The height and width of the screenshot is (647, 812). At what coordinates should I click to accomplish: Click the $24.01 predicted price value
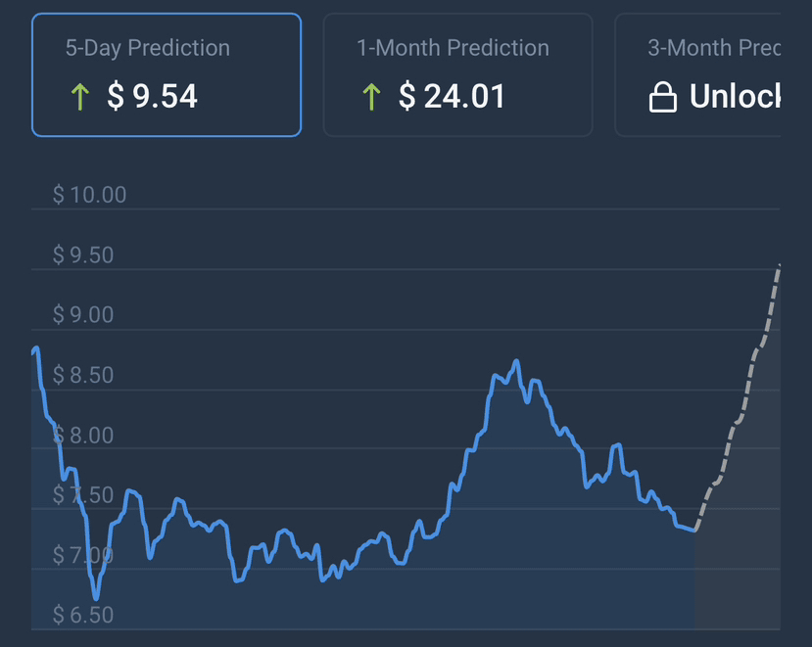[x=453, y=97]
